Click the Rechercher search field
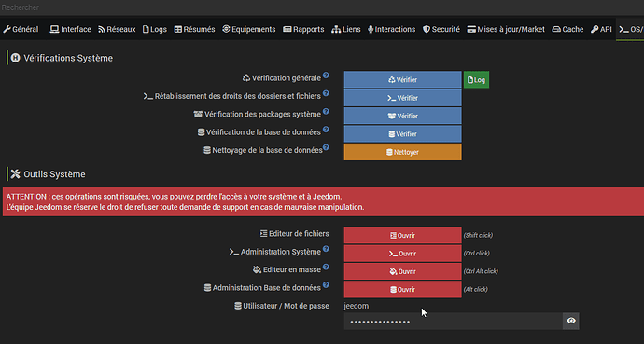 point(322,7)
